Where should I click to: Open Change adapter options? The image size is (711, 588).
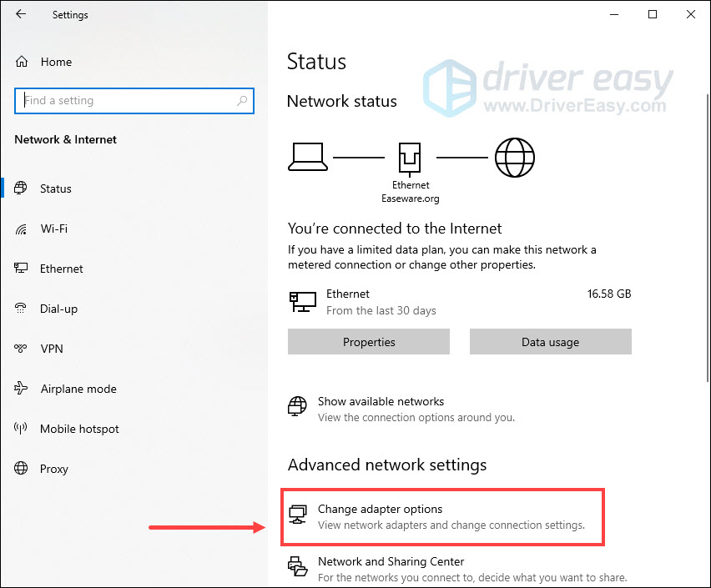coord(380,510)
